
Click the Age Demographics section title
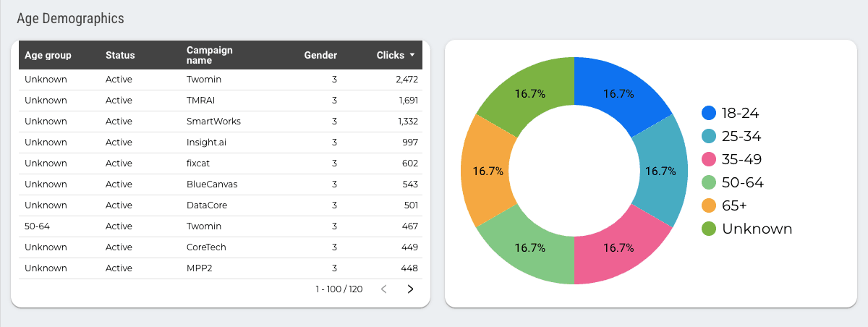point(70,18)
